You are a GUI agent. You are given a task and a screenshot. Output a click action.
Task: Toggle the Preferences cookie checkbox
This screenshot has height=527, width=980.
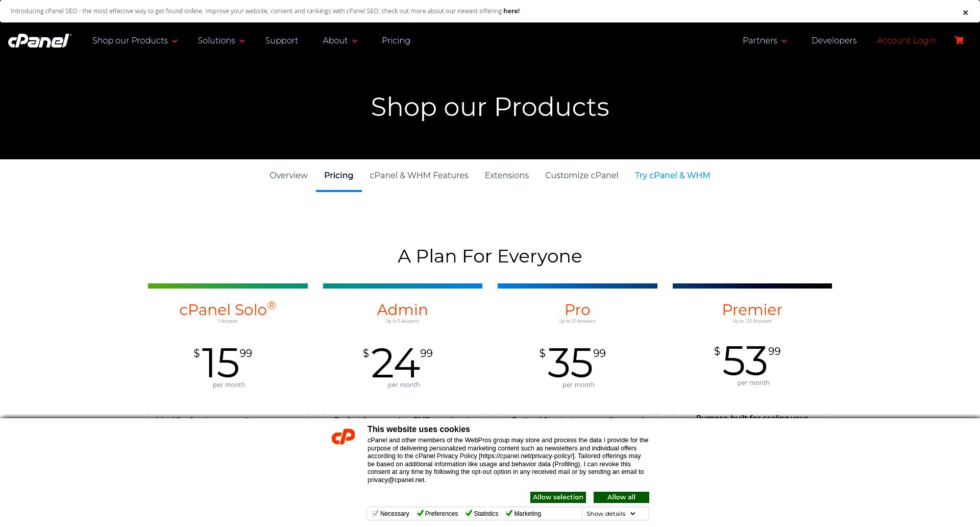420,513
